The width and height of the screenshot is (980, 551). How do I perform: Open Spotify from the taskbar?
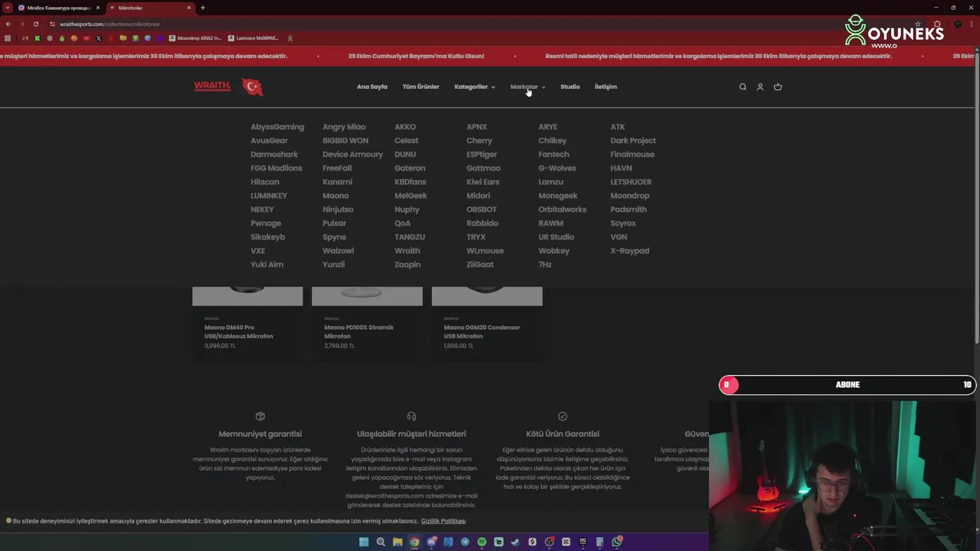click(482, 542)
